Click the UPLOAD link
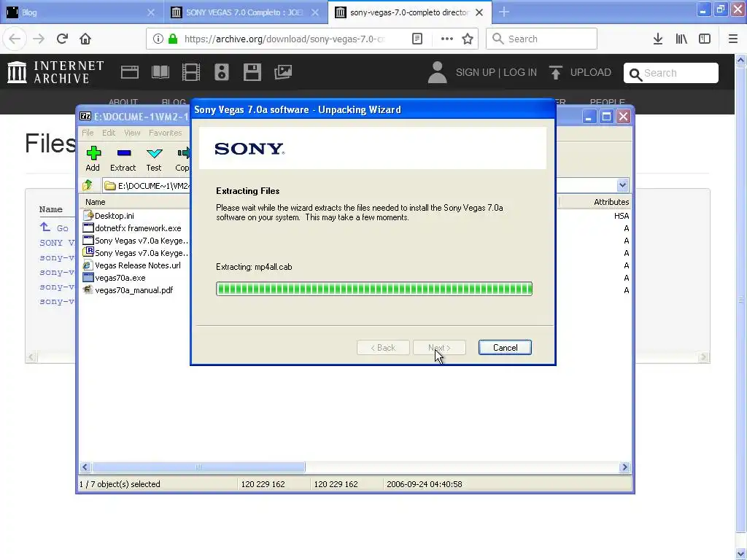 click(591, 72)
